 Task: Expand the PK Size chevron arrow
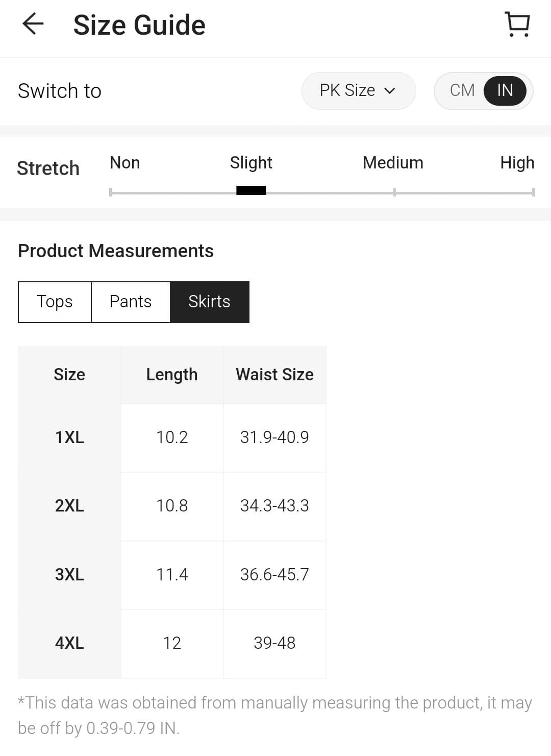click(390, 91)
